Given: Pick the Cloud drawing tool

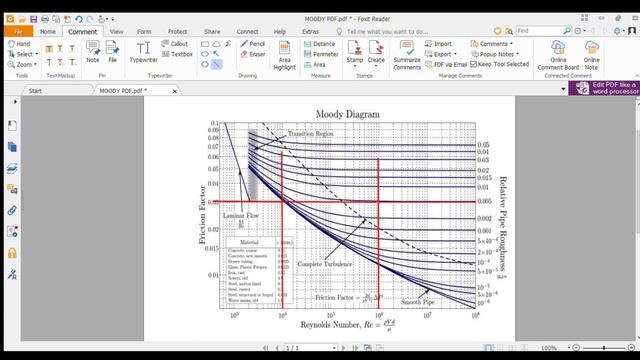Looking at the screenshot, I should (x=216, y=44).
